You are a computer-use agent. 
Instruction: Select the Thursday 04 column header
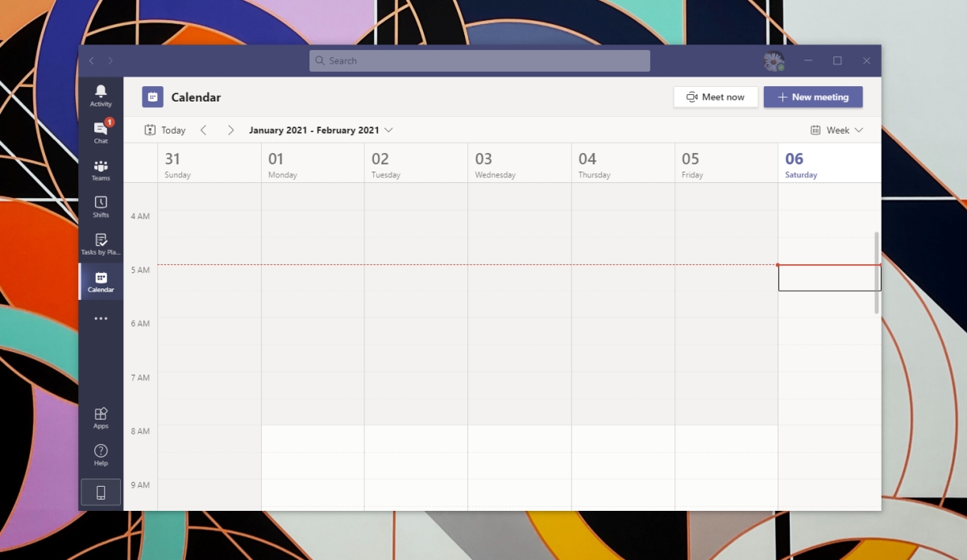click(x=623, y=164)
